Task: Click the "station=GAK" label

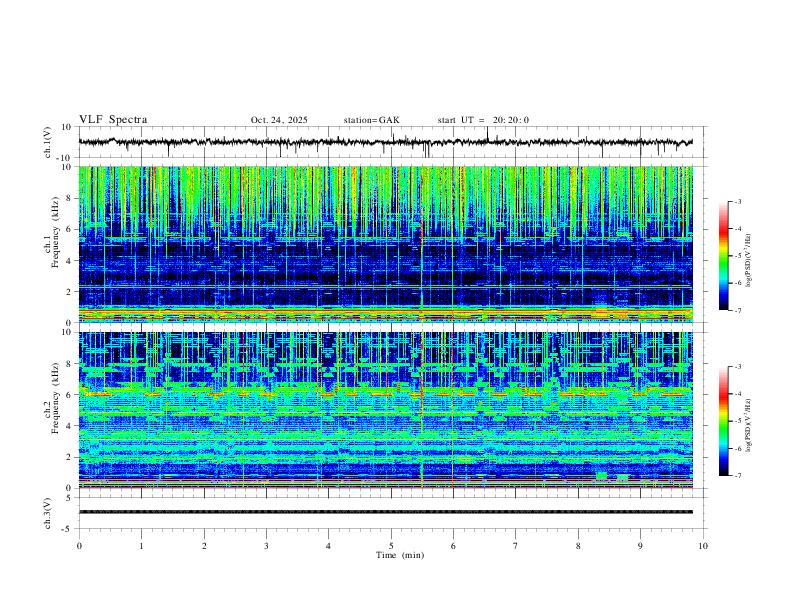Action: [x=371, y=120]
